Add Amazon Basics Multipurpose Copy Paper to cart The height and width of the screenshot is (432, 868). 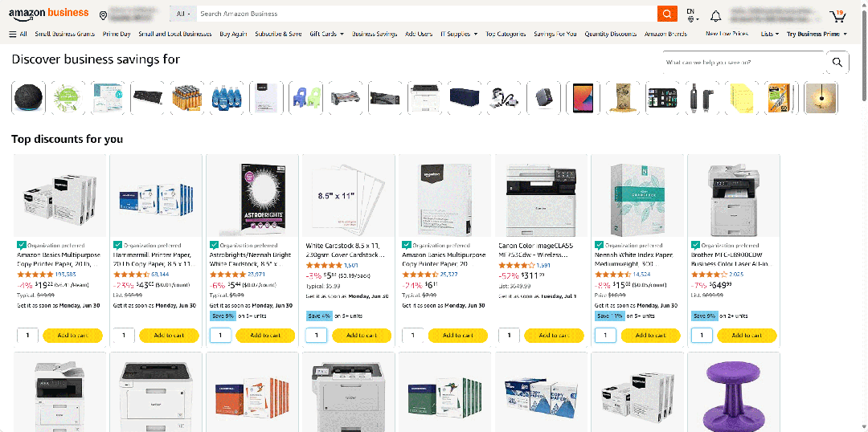point(72,336)
